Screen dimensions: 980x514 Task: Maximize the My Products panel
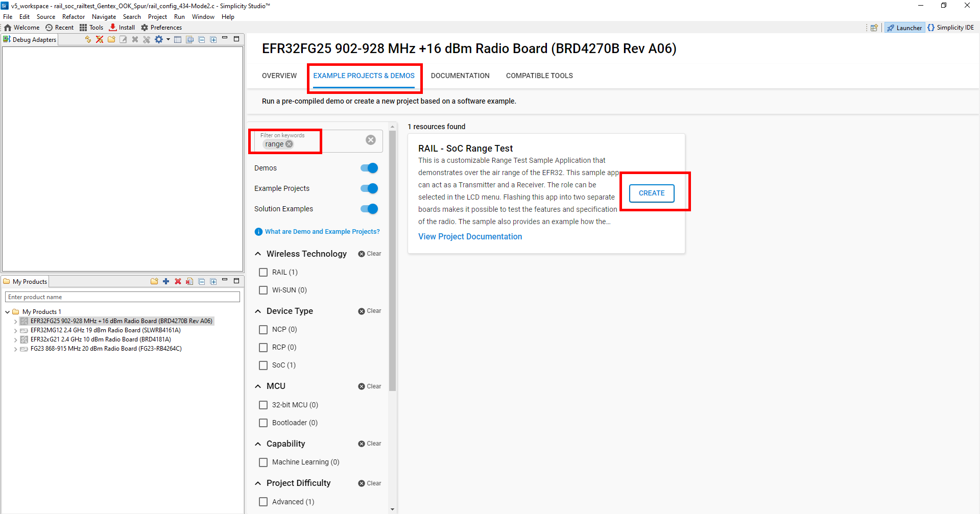236,281
